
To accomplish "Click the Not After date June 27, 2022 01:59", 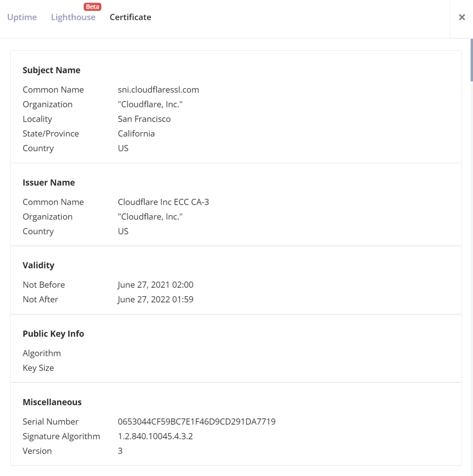I will point(155,299).
